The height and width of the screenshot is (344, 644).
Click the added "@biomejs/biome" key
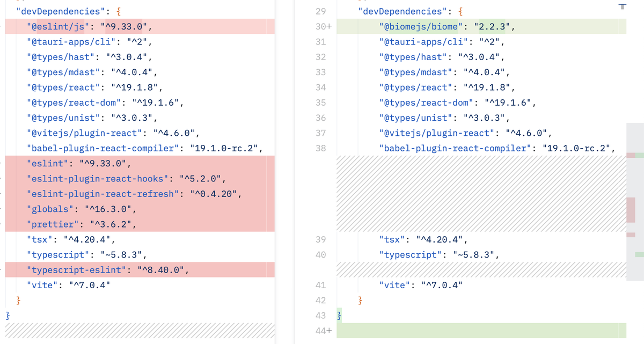click(420, 26)
